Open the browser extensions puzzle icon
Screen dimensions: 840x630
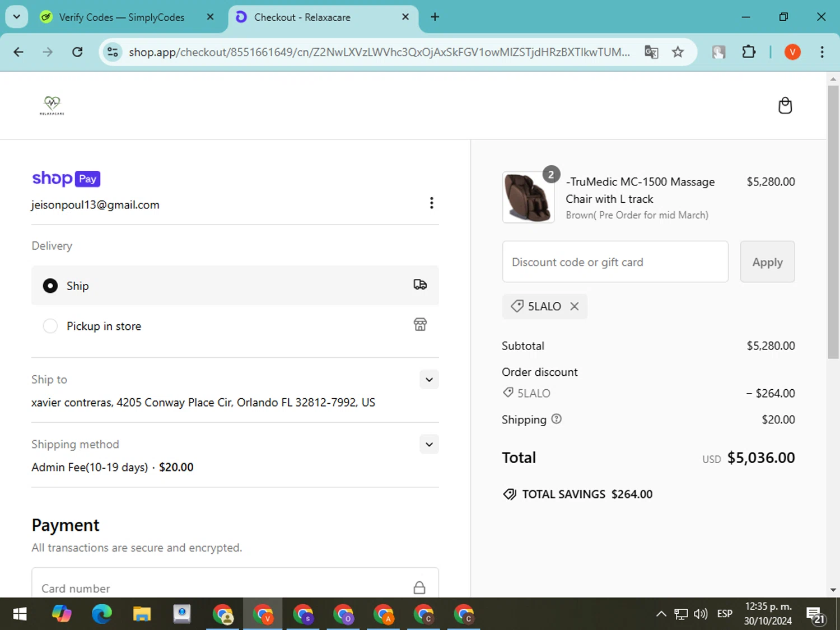749,52
